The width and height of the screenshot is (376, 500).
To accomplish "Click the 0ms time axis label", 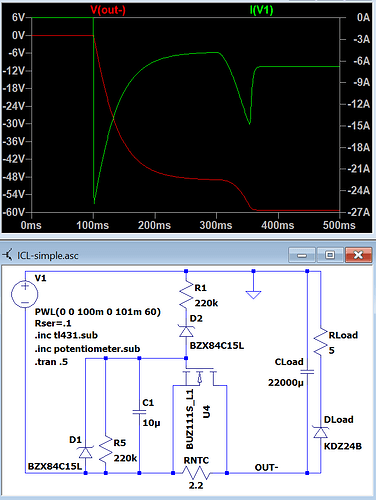I will click(x=31, y=225).
